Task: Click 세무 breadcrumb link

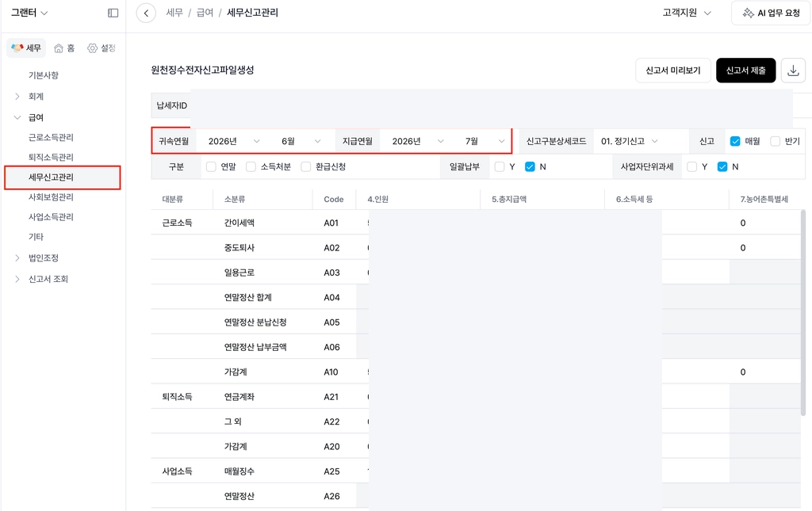Action: (x=174, y=13)
